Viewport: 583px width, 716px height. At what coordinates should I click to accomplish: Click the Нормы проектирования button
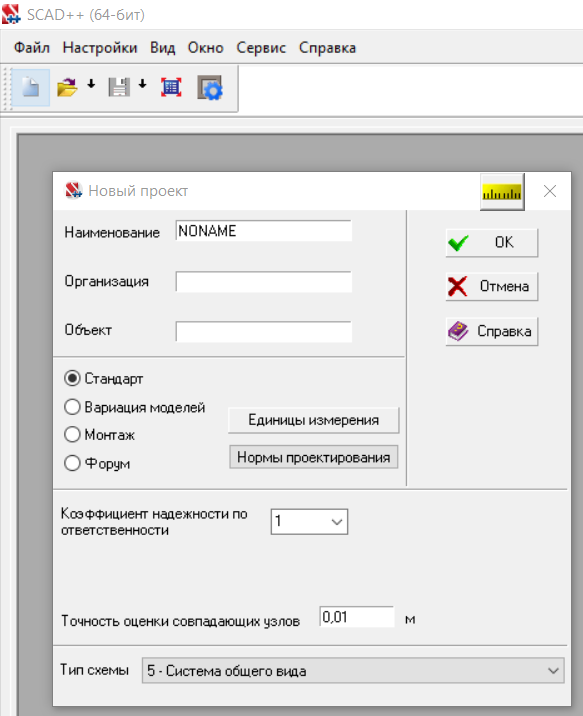point(313,457)
